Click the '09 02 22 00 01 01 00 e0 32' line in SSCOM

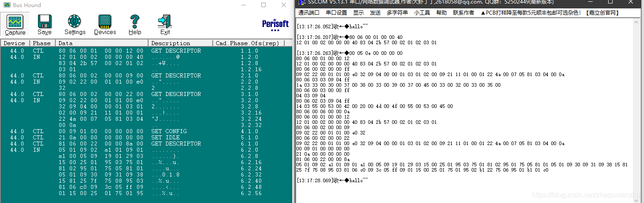click(331, 133)
